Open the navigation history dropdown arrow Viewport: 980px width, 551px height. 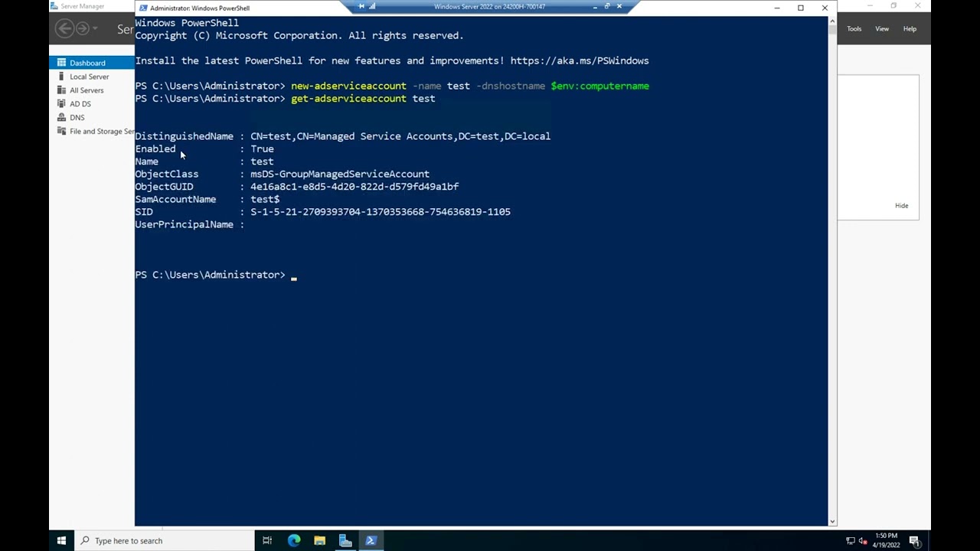click(95, 29)
